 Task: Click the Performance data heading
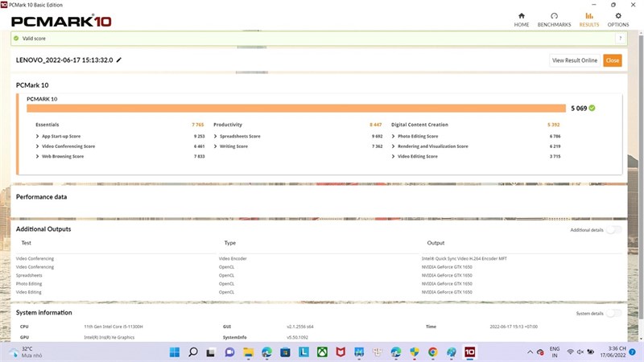pos(42,197)
